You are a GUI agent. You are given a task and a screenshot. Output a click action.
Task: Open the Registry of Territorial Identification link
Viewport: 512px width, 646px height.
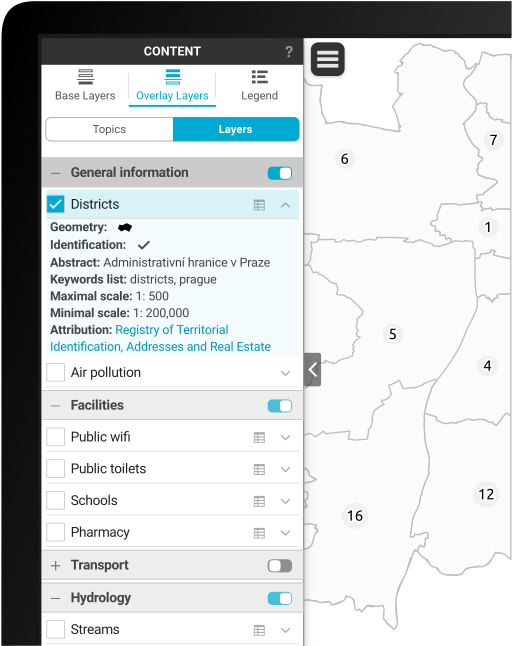click(x=160, y=338)
